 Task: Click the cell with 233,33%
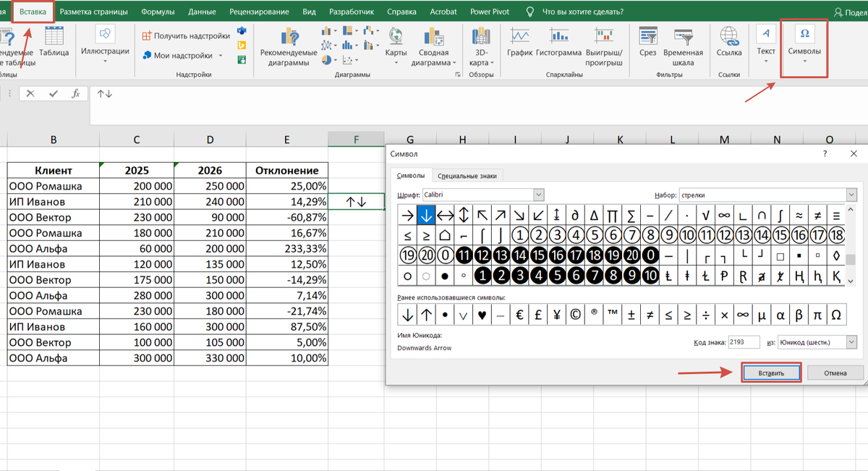pyautogui.click(x=287, y=249)
